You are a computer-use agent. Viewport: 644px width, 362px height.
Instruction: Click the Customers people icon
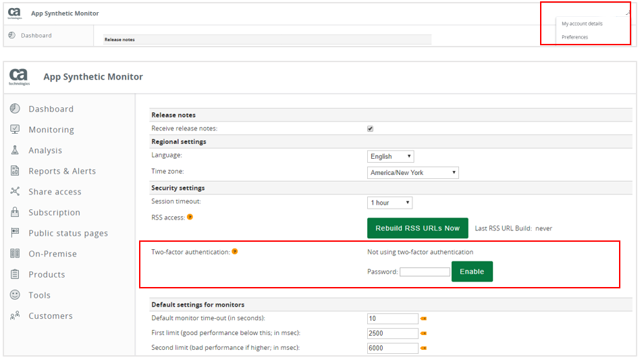(15, 315)
